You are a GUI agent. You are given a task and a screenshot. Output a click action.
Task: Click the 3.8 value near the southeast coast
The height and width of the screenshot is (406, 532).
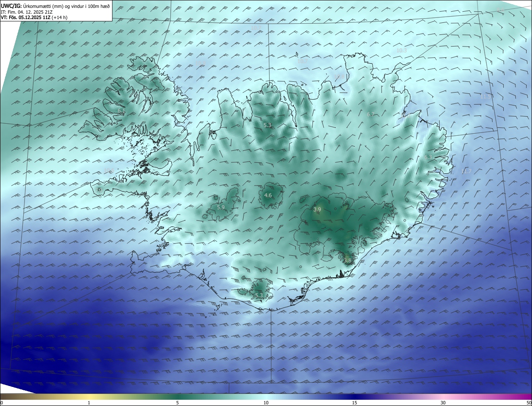347,261
